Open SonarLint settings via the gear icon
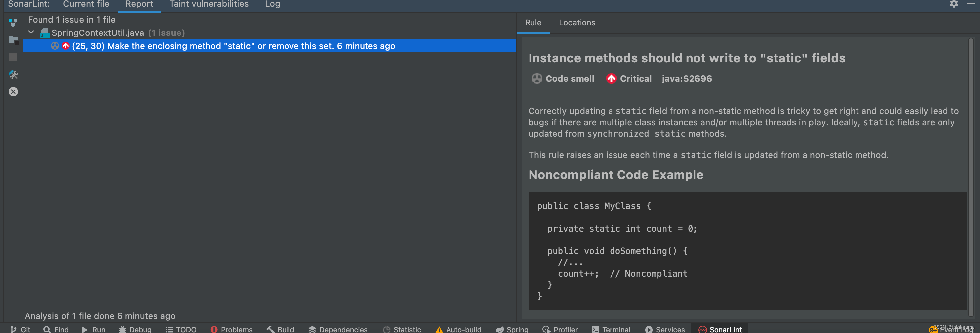Viewport: 980px width, 333px height. [x=954, y=4]
